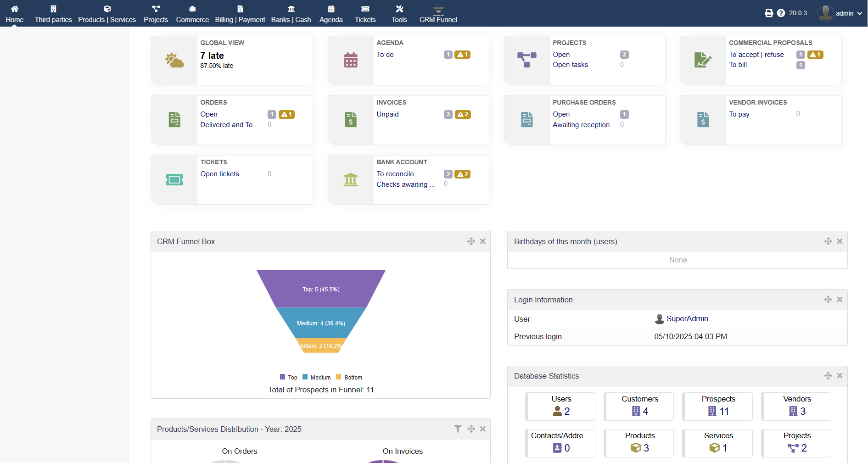Viewport: 868px width, 463px height.
Task: Click the Tickets widget ticket icon
Action: coord(174,180)
